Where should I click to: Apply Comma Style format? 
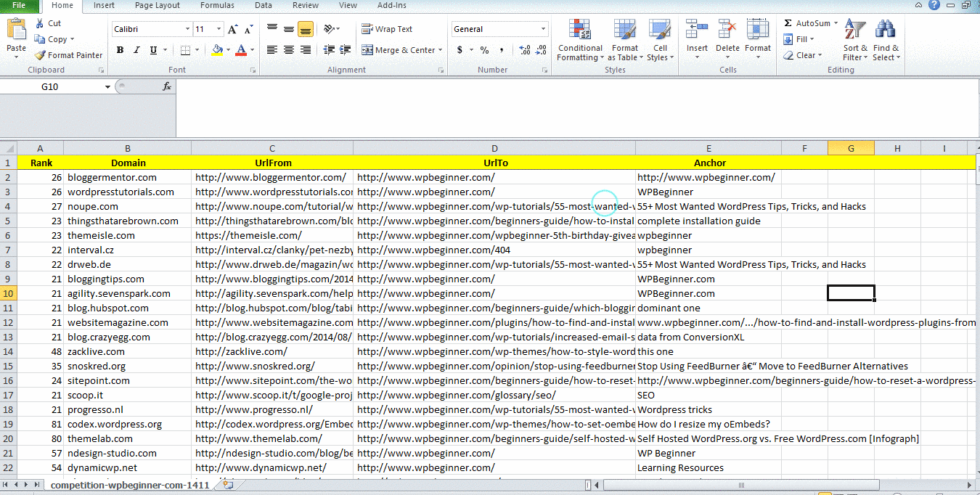[x=501, y=50]
